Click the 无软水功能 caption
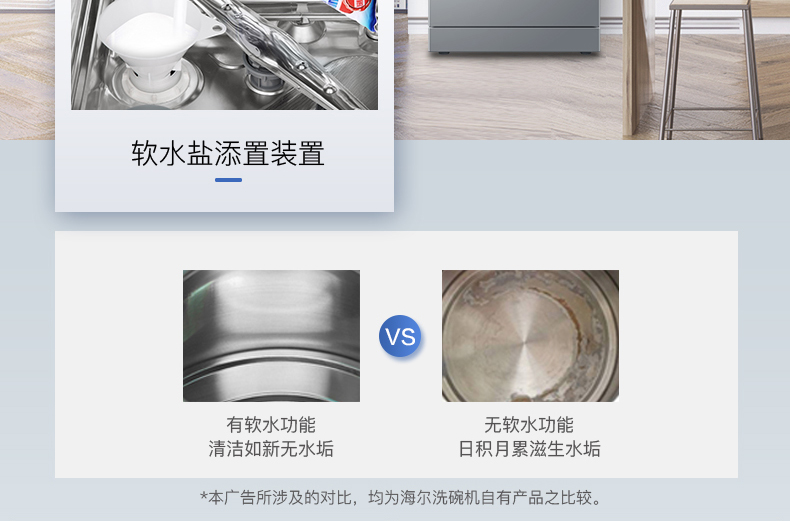This screenshot has height=521, width=790. tap(529, 424)
